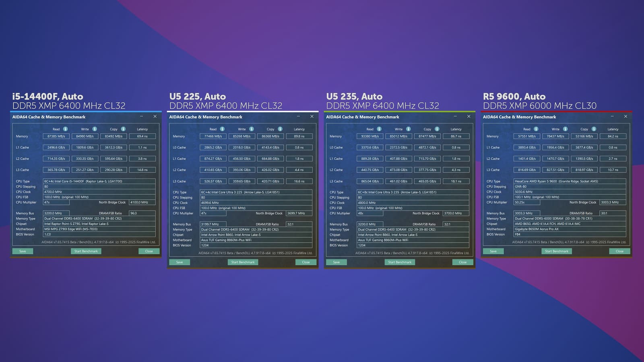Click the memory type field showing DDR5-6000 SDRAM
Image resolution: width=644 pixels, height=362 pixels.
click(570, 219)
